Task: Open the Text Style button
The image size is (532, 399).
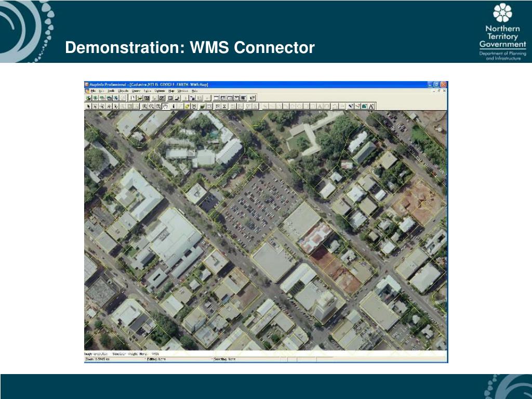Action: 371,106
